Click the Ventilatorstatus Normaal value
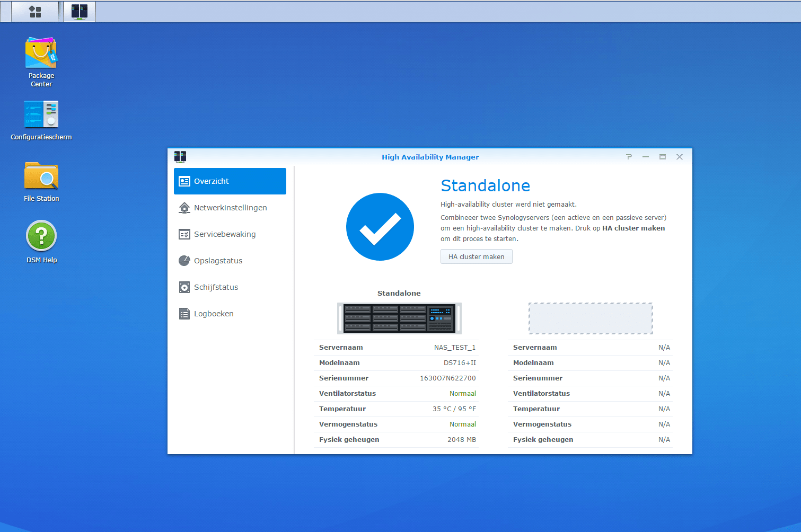Screen dimensions: 801x532 pyautogui.click(x=463, y=394)
